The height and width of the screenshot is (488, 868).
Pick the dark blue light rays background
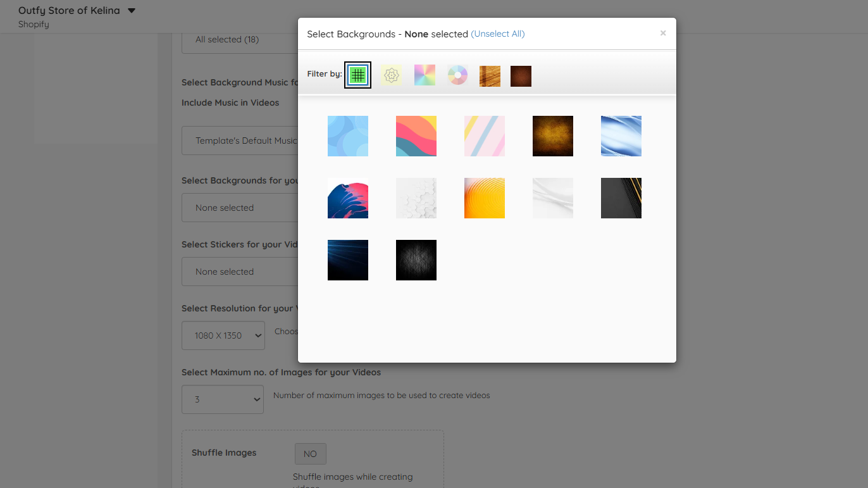pos(348,260)
